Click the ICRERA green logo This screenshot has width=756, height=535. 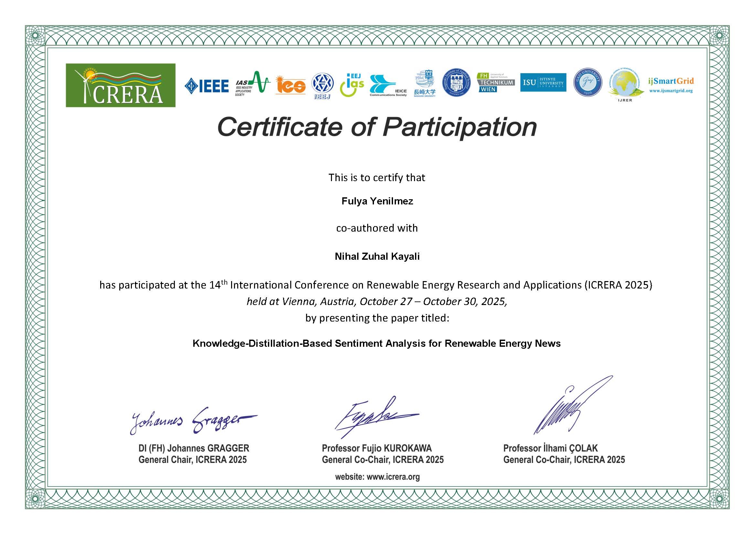pos(121,85)
